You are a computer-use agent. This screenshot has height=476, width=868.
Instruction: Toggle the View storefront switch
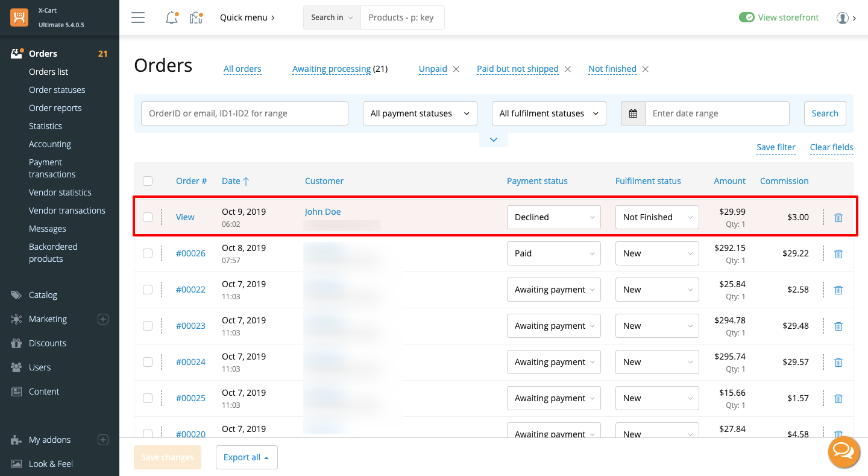pos(746,17)
